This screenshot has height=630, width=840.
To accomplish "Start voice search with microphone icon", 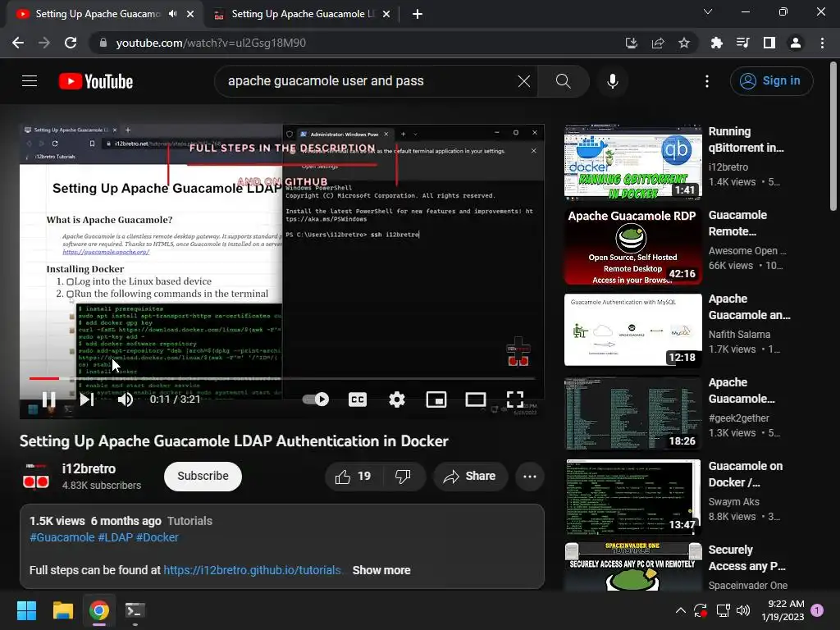I will click(613, 81).
